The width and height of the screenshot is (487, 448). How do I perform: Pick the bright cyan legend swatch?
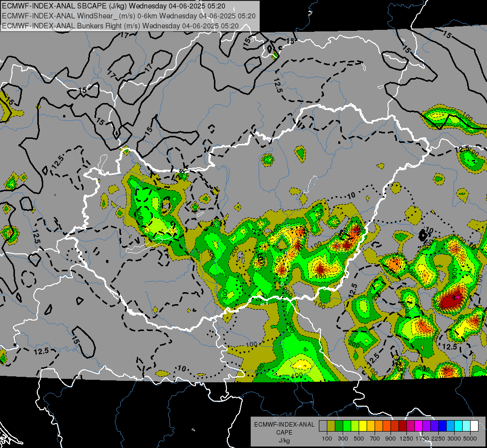coord(459,426)
